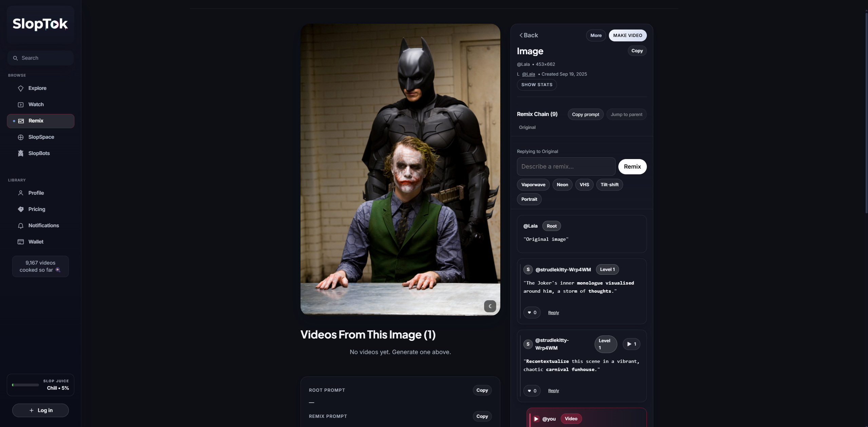
Task: Toggle dark mode moon on image
Action: click(490, 306)
